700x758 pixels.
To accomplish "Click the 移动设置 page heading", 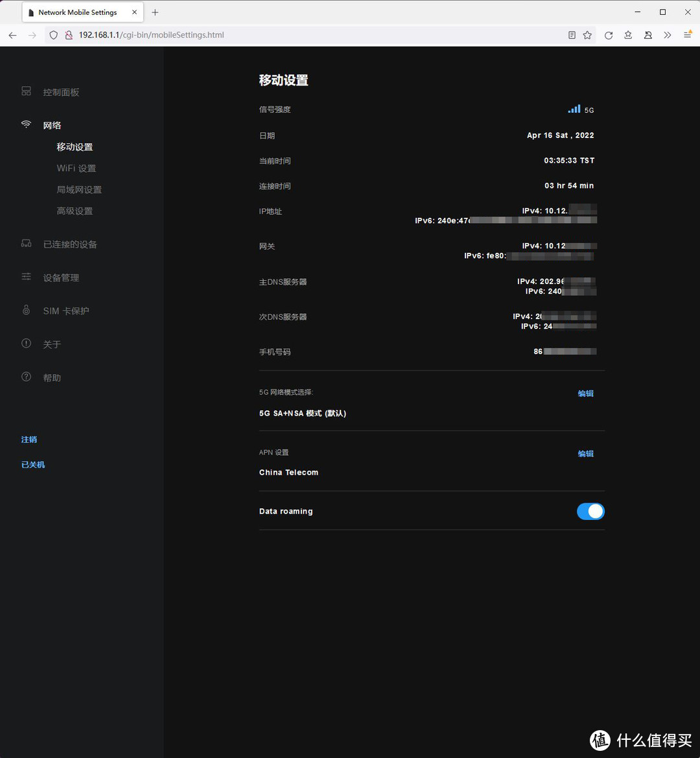I will [284, 80].
